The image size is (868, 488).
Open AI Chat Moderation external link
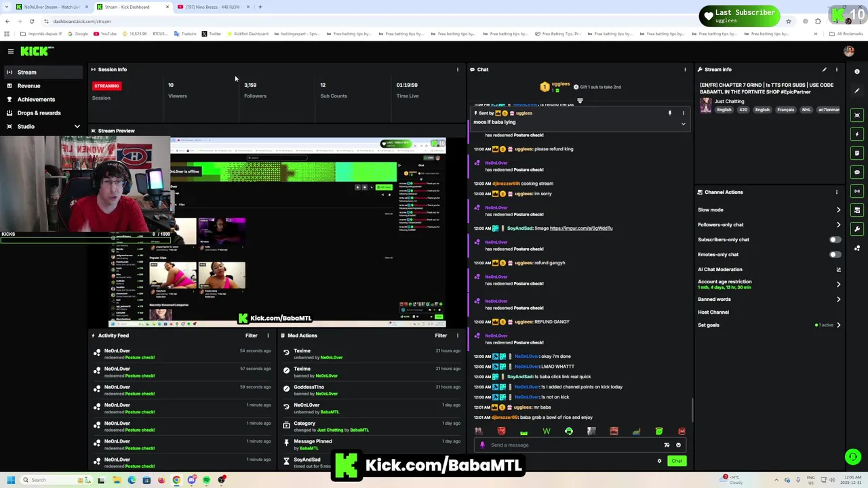(x=838, y=269)
